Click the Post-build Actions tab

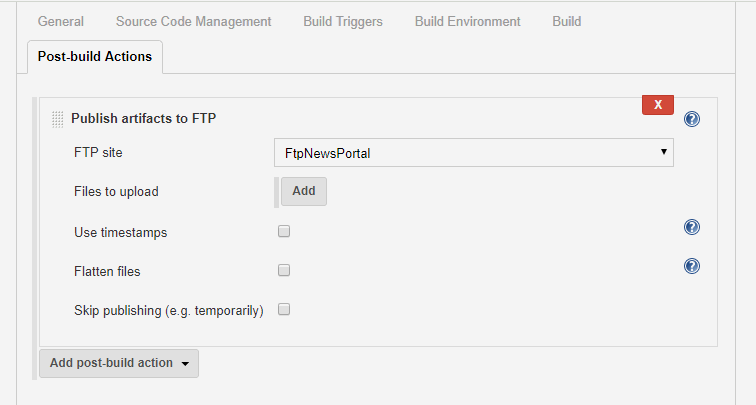pyautogui.click(x=95, y=57)
